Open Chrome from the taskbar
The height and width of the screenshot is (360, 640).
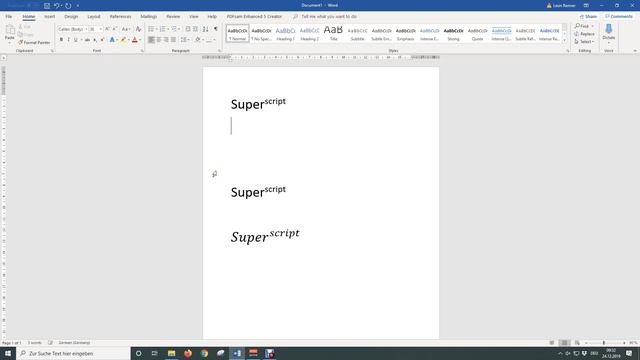point(204,353)
